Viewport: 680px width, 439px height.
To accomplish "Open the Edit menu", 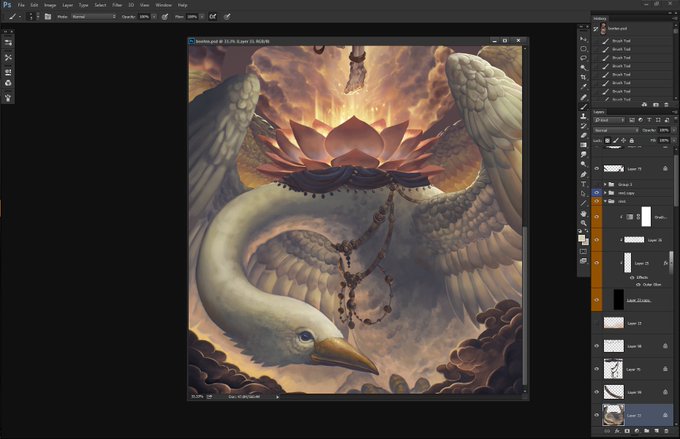I will point(34,5).
